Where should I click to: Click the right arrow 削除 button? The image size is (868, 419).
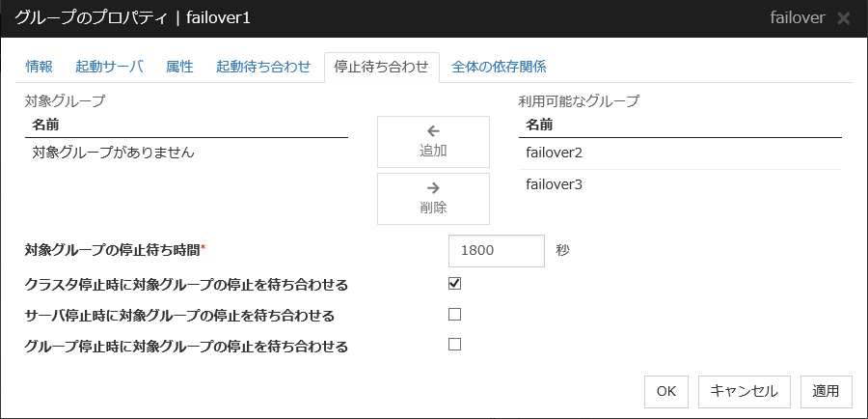point(433,198)
